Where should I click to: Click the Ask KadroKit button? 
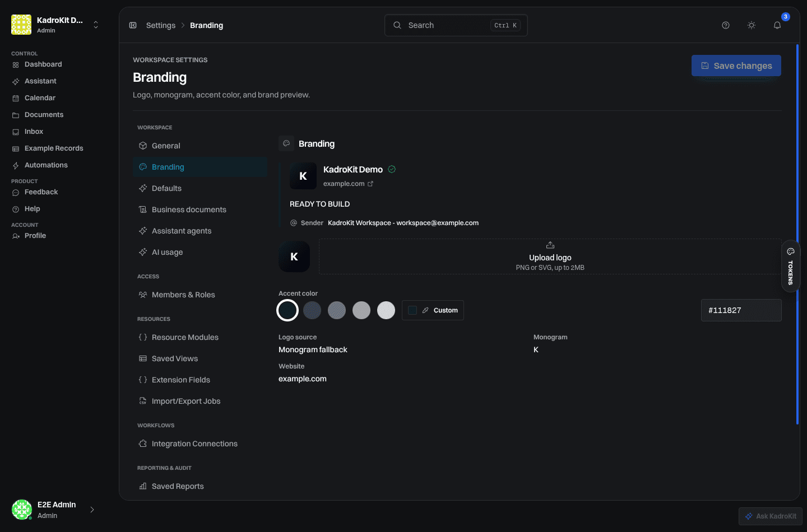pos(771,516)
